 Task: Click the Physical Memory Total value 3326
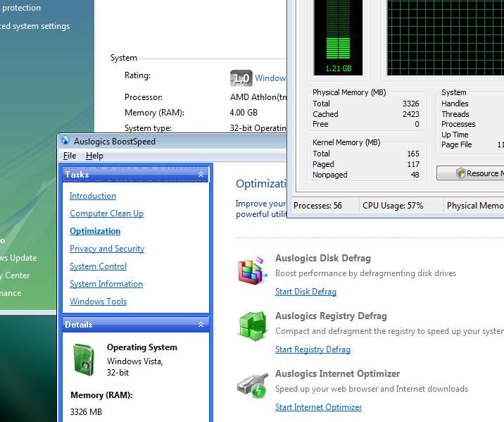(x=411, y=104)
